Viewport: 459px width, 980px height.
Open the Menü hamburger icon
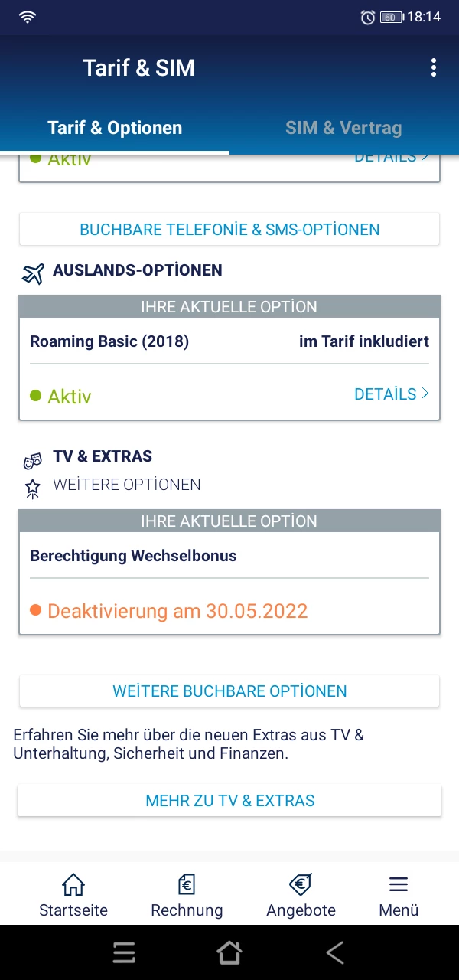point(399,885)
